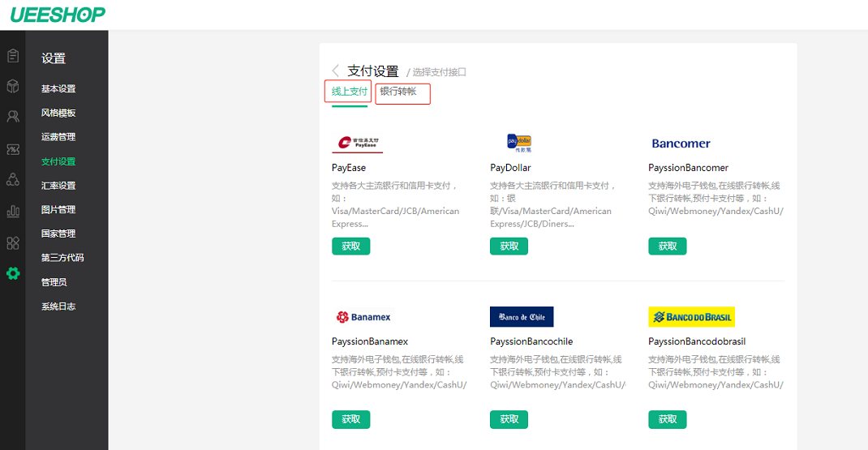Click 获取 button for PayEase
This screenshot has width=868, height=450.
(351, 246)
